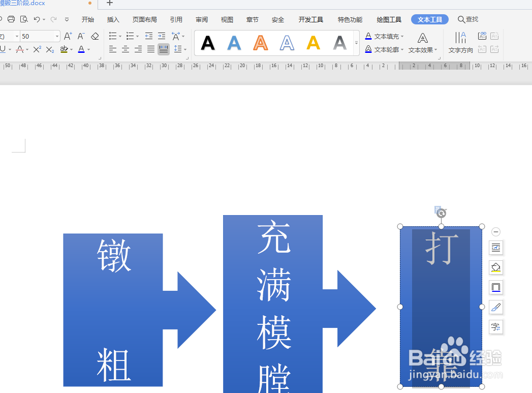Apply blue font color button
This screenshot has width=532, height=393.
(x=81, y=49)
